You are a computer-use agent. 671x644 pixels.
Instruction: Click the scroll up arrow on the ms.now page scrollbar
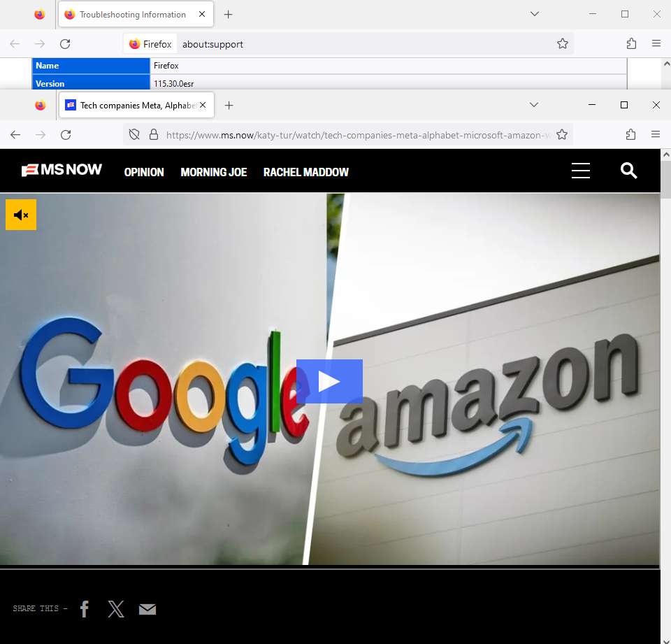tap(666, 155)
